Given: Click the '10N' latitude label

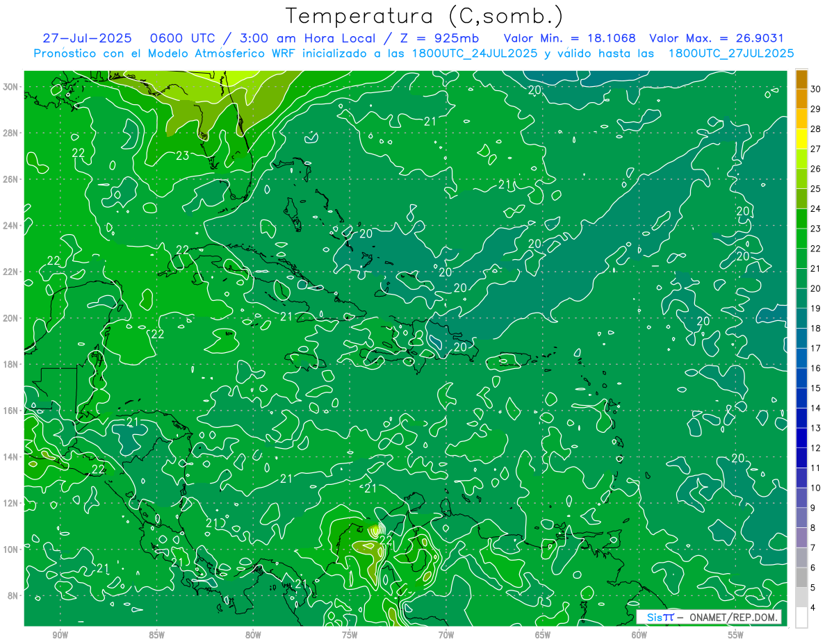Looking at the screenshot, I should pos(10,550).
